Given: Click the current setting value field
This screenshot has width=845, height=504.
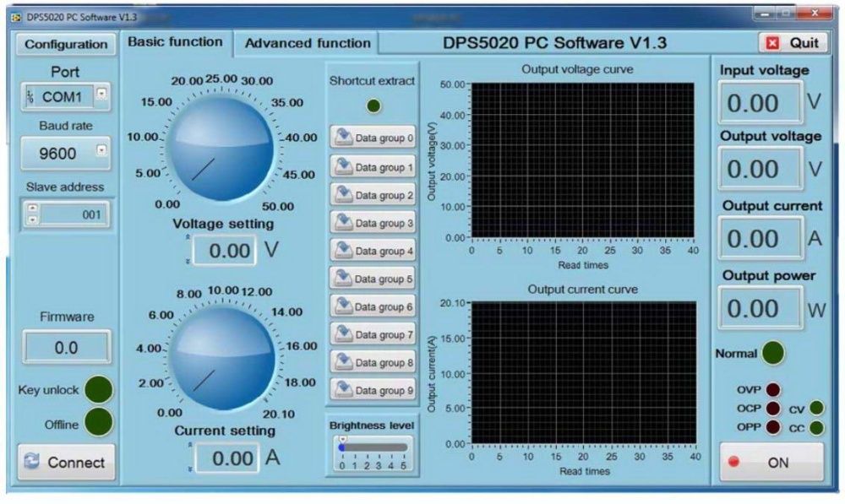Looking at the screenshot, I should pyautogui.click(x=226, y=458).
